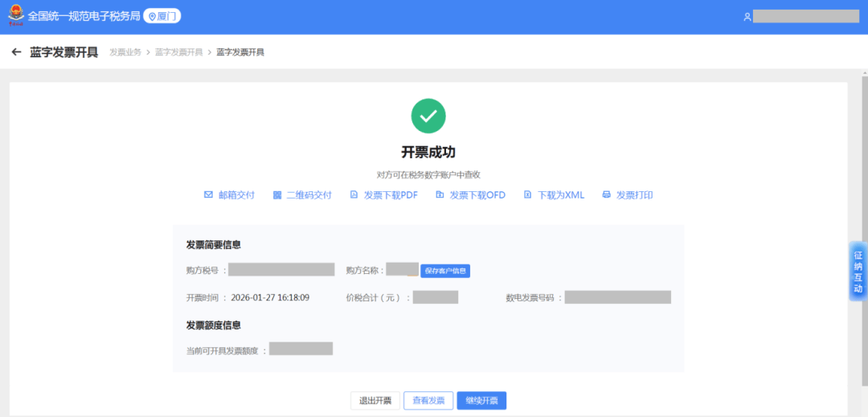Click the back arrow beside 蓝字发票开具 title
The image size is (868, 417).
tap(16, 52)
